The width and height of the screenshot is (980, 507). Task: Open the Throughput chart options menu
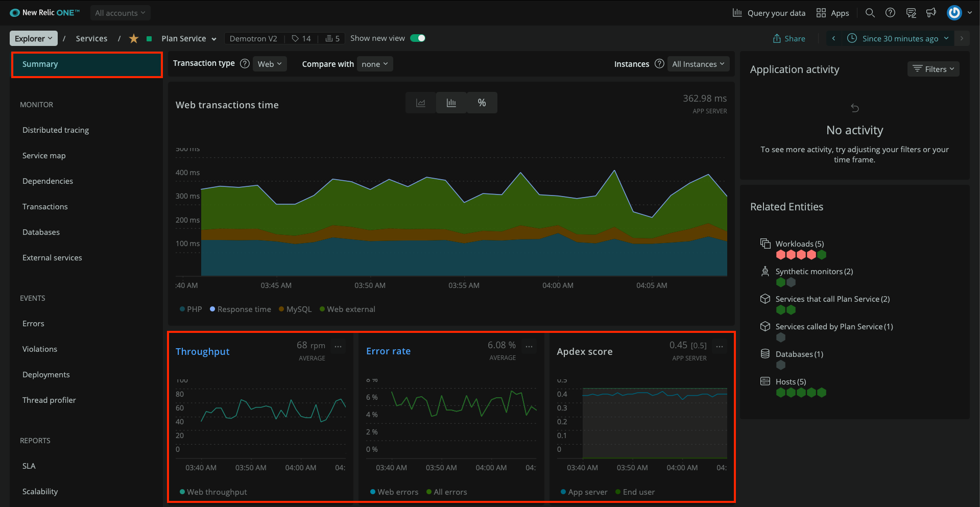pyautogui.click(x=338, y=346)
